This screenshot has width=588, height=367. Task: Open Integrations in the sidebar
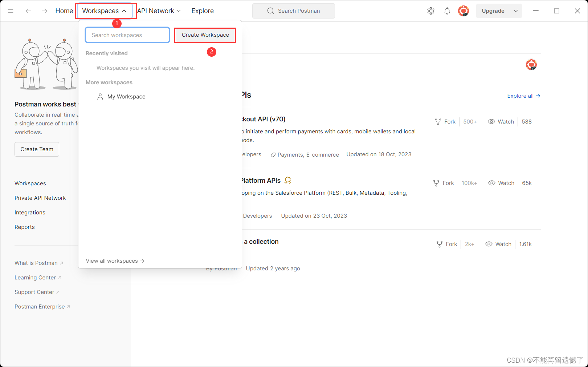coord(30,213)
